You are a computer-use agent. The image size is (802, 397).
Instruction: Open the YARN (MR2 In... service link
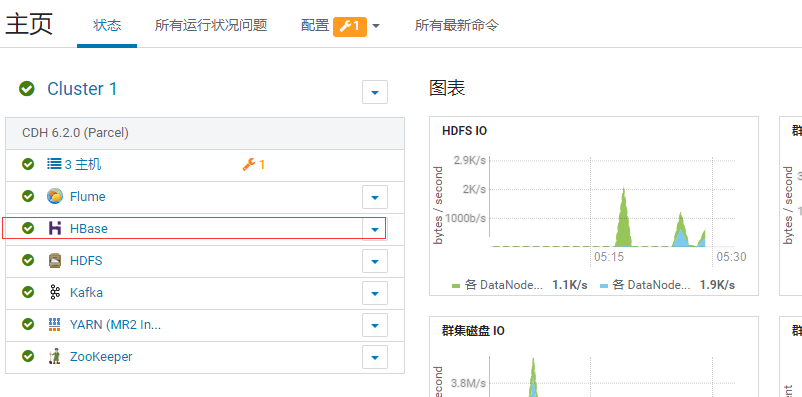(116, 325)
